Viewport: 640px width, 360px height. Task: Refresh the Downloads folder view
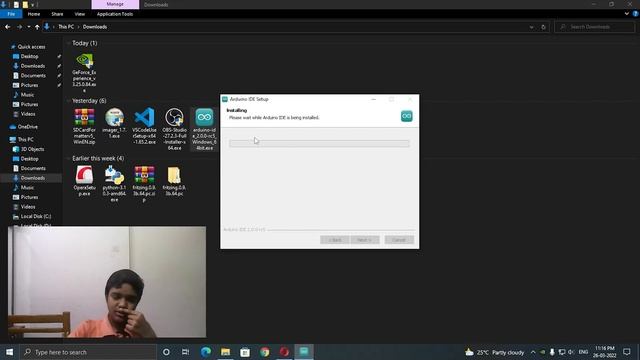pos(543,27)
